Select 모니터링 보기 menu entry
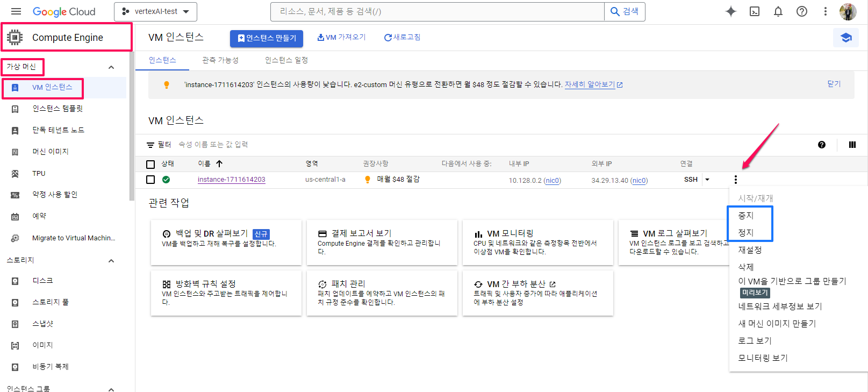The width and height of the screenshot is (868, 392). [x=763, y=358]
